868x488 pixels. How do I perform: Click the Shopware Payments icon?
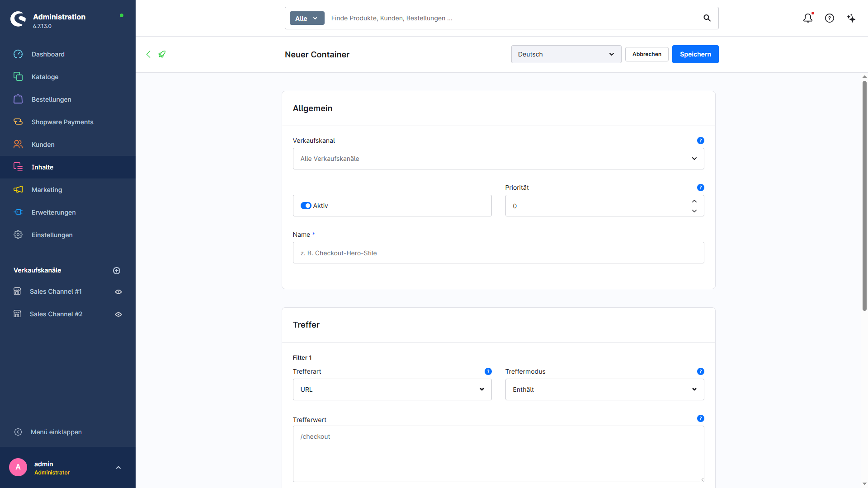coord(18,122)
